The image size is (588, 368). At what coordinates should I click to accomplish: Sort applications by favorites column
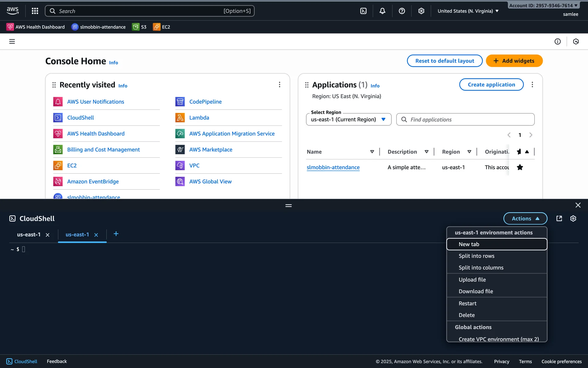click(x=523, y=151)
